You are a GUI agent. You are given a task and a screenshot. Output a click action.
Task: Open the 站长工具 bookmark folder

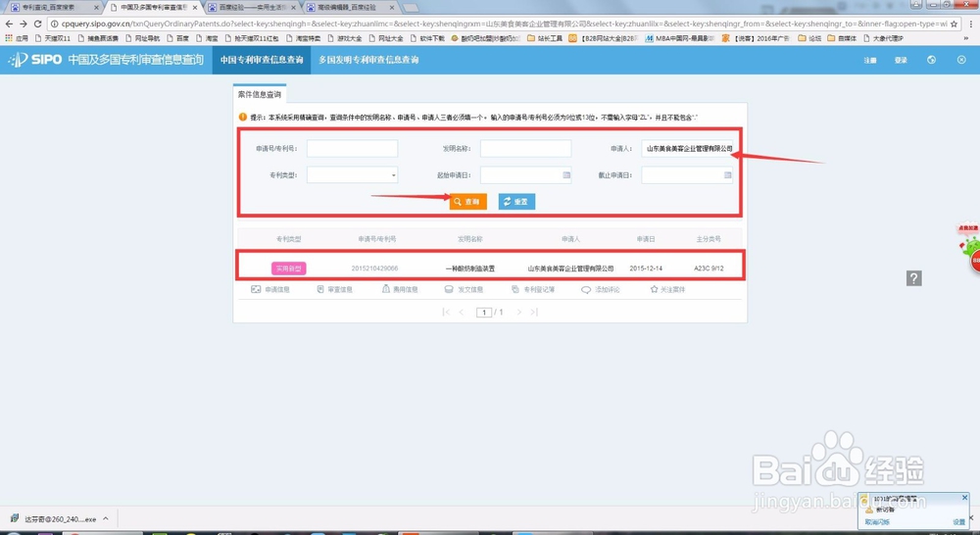(545, 38)
